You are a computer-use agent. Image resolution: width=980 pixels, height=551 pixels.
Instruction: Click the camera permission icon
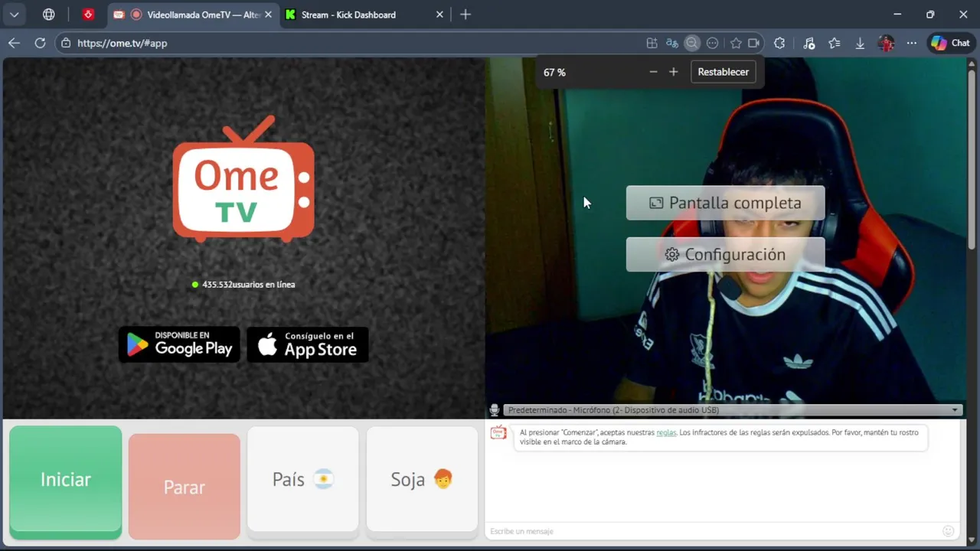[753, 43]
